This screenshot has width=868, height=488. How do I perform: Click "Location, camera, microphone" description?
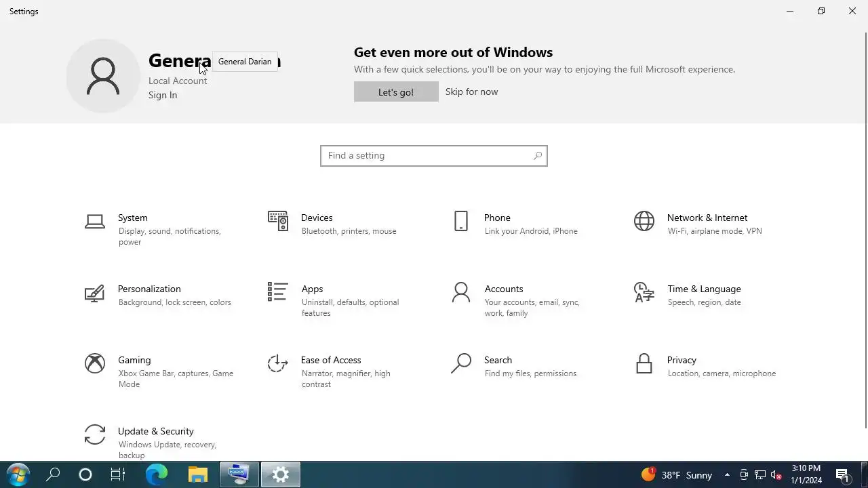point(722,373)
